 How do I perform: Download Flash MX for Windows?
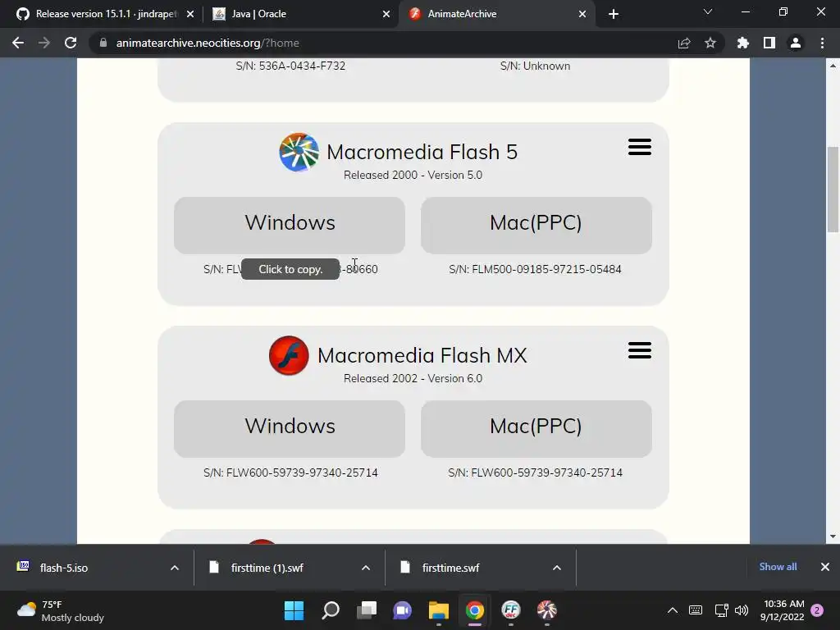(290, 428)
